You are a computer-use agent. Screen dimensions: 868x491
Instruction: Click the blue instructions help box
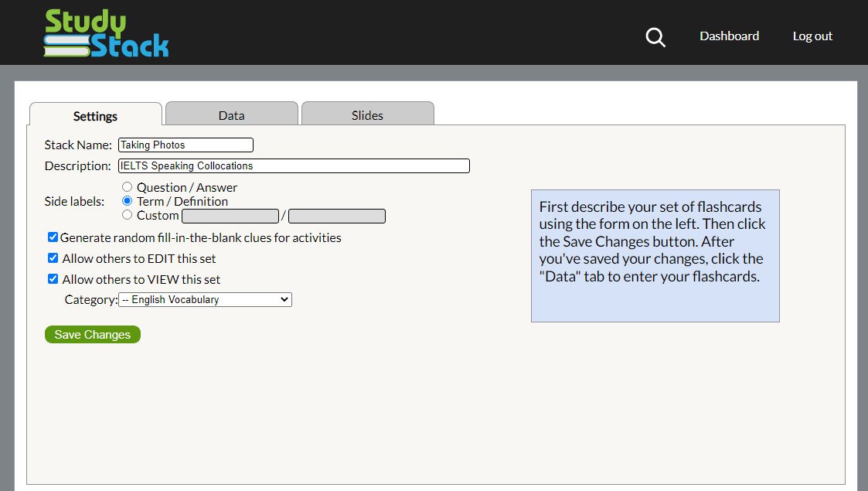click(x=655, y=256)
